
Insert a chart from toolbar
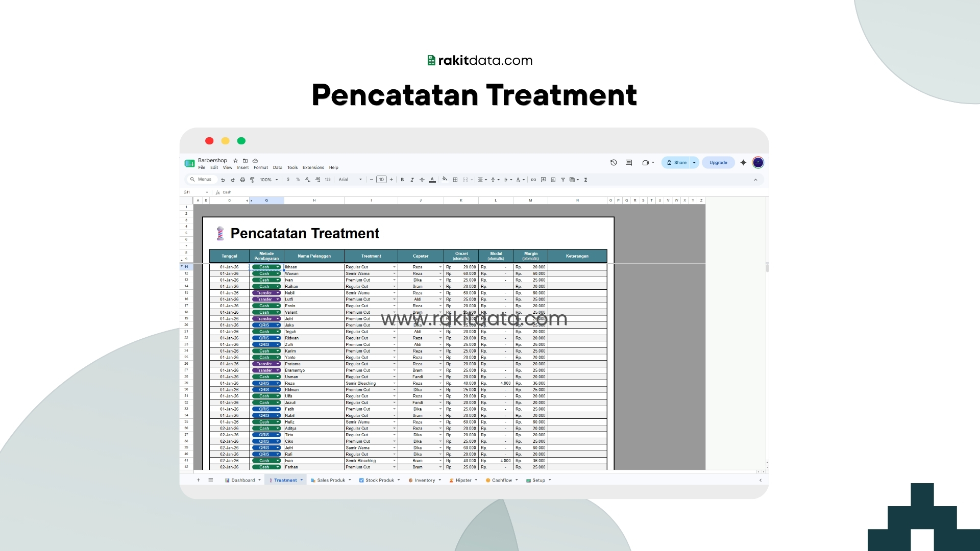(x=553, y=180)
